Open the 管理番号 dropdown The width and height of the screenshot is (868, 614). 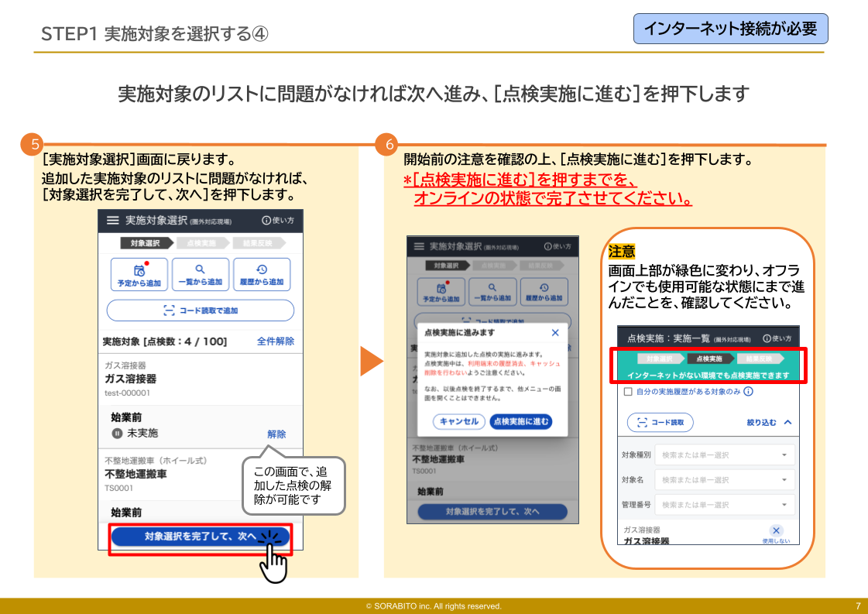point(724,505)
